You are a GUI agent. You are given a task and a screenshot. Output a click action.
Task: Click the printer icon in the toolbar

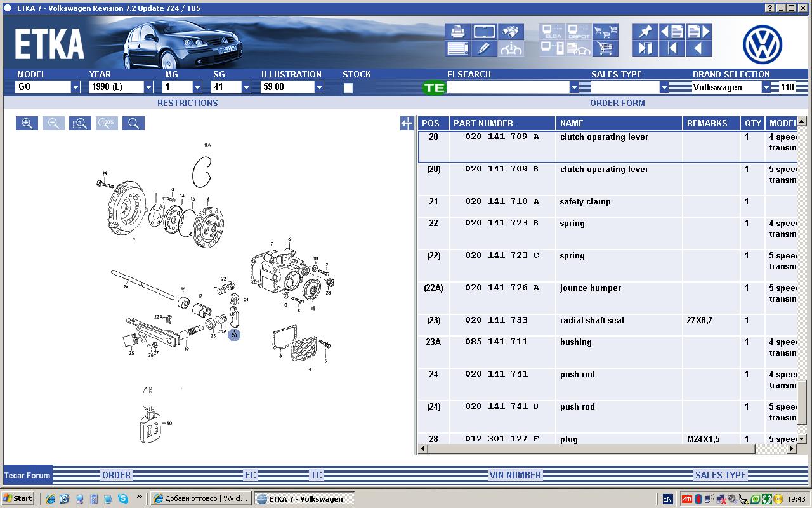(x=457, y=32)
